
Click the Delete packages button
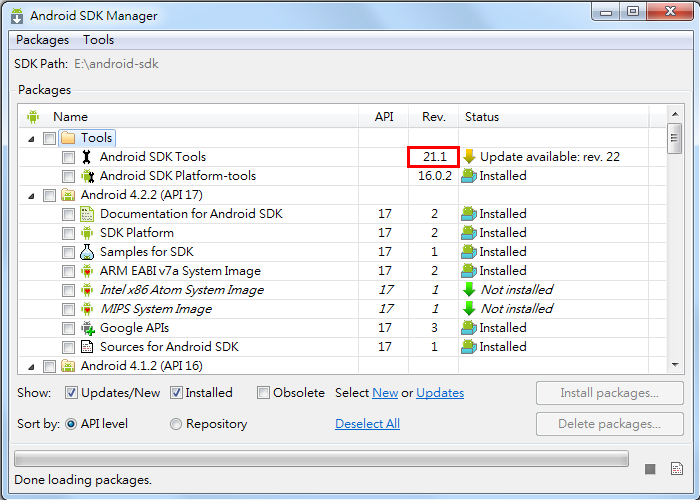(x=609, y=424)
